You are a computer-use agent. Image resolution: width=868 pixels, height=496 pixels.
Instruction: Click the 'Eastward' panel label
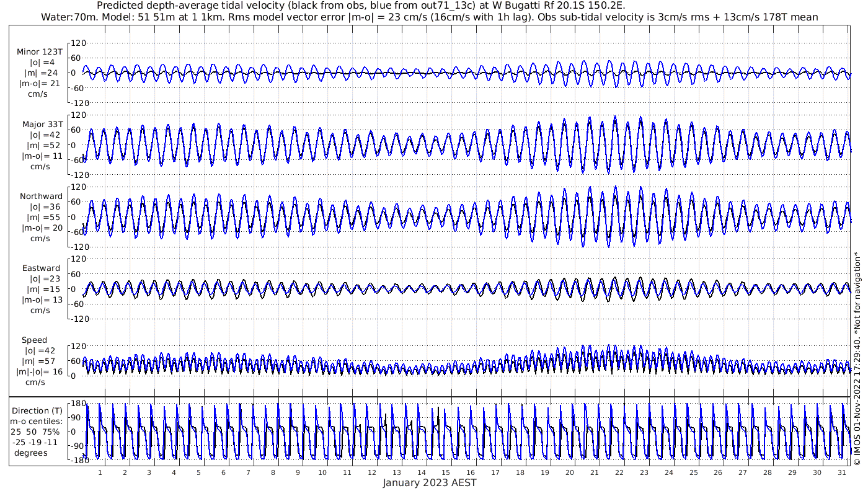42,268
